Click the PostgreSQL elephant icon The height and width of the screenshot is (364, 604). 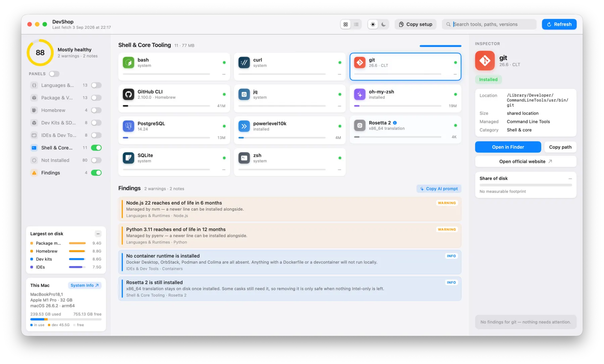[x=129, y=126]
